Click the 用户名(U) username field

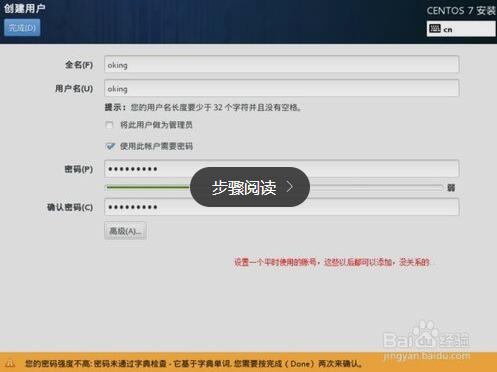click(281, 89)
